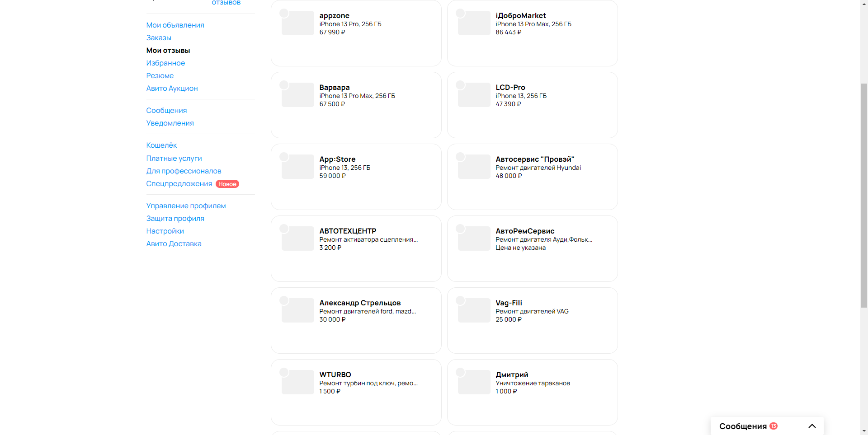Click Варвара listing thumbnail
868x435 pixels.
[x=298, y=95]
